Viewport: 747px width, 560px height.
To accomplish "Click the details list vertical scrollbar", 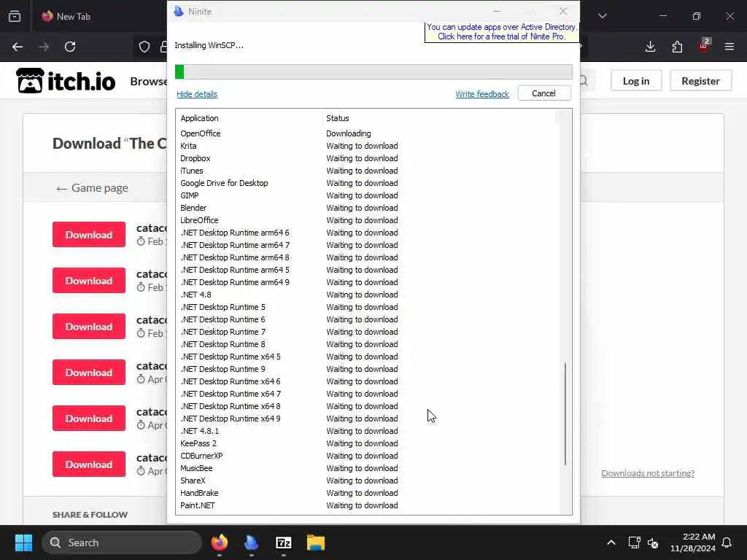I will click(x=565, y=414).
